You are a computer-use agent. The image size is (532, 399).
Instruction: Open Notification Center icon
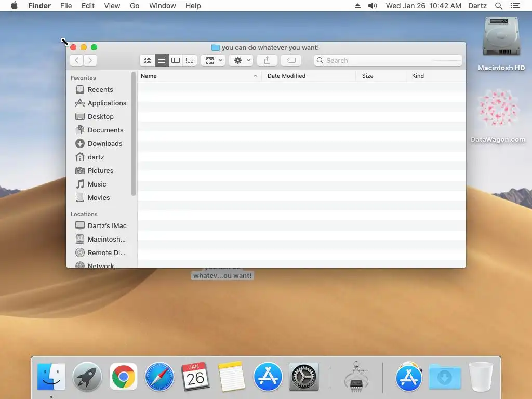point(515,6)
